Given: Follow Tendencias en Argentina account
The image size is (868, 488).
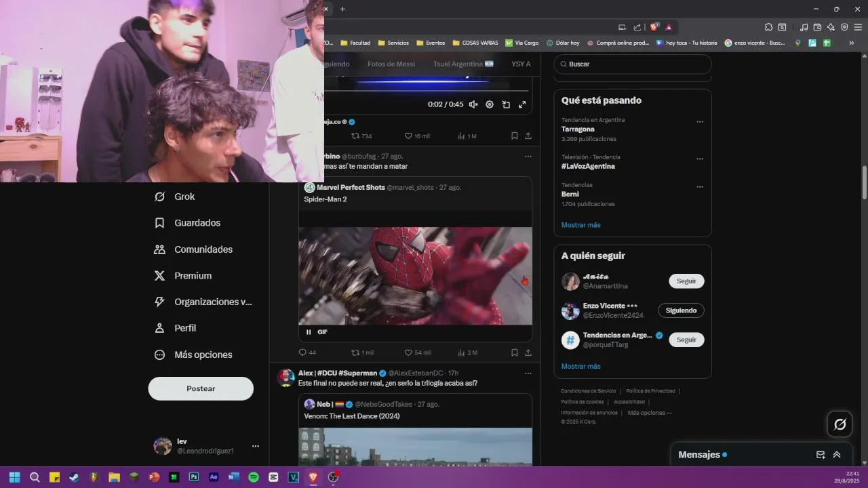Looking at the screenshot, I should tap(686, 340).
